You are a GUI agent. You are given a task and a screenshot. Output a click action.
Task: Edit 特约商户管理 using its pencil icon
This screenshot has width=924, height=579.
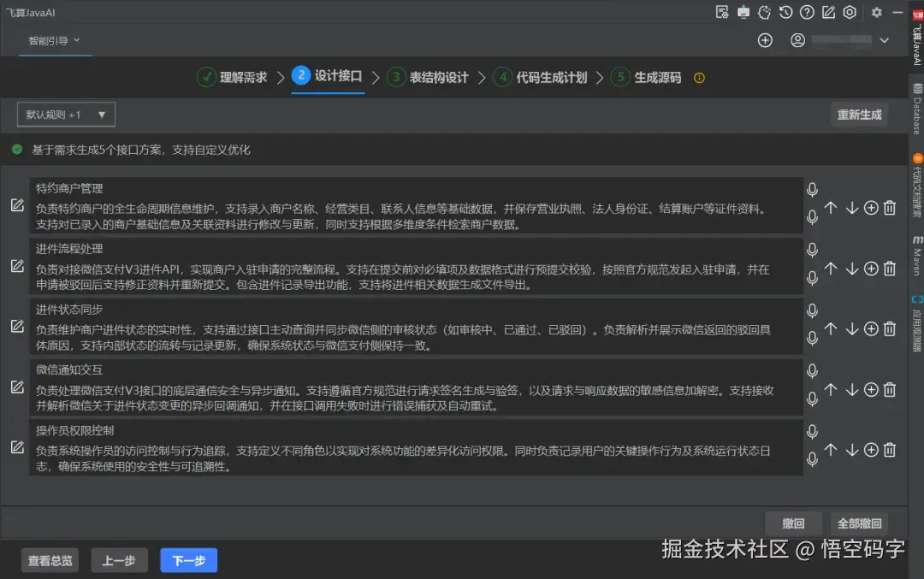[x=19, y=204]
